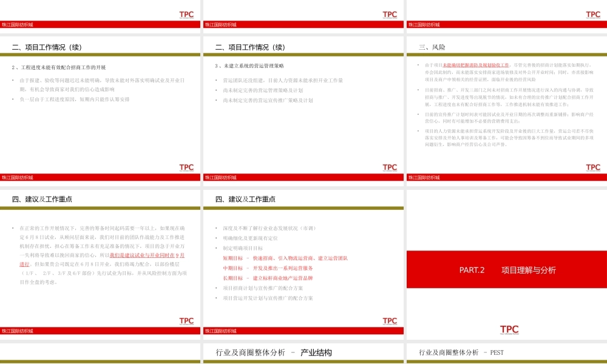Screen dimensions: 607x364
Task: Click bullet starting '由于报建、验收等问题迟迟未能明确'
Action: point(102,85)
